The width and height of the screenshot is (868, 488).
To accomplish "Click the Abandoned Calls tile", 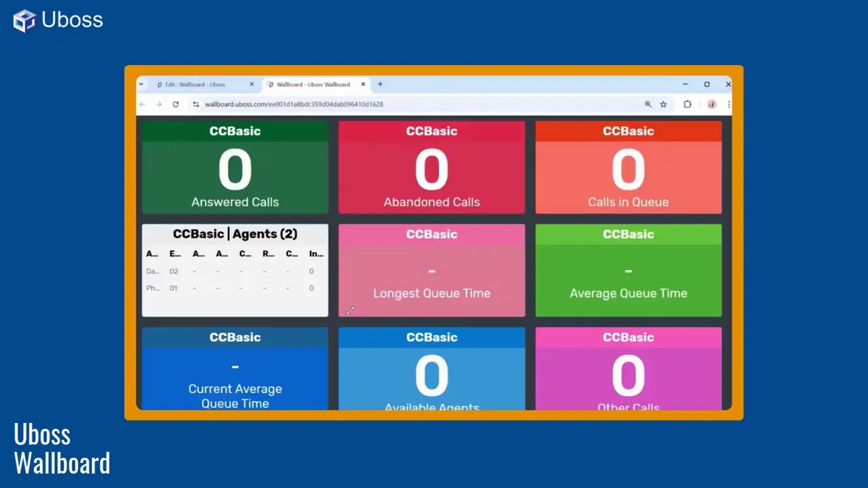I will pyautogui.click(x=431, y=167).
